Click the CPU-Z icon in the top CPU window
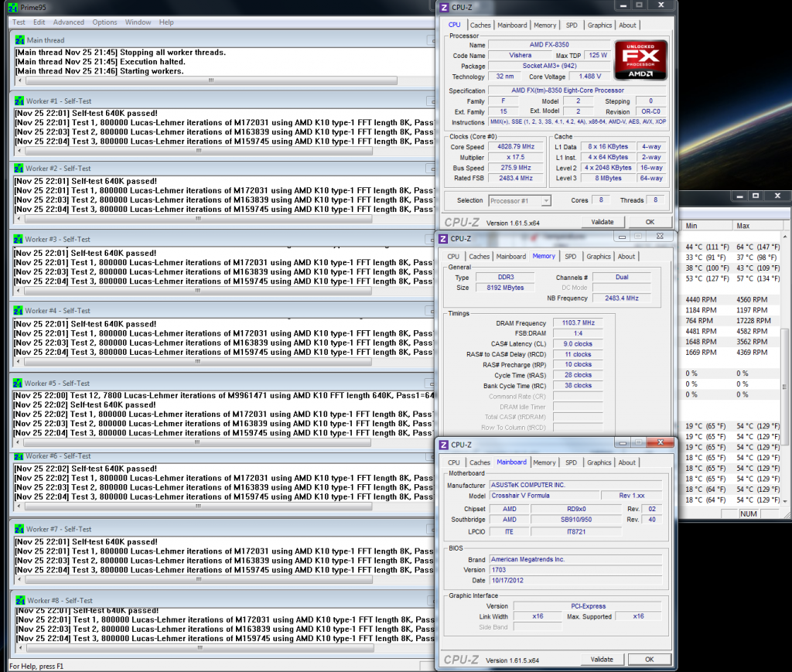This screenshot has width=792, height=672. (x=444, y=7)
